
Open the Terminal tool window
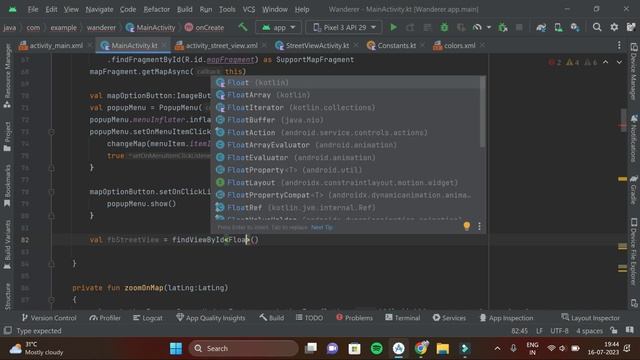(402, 318)
